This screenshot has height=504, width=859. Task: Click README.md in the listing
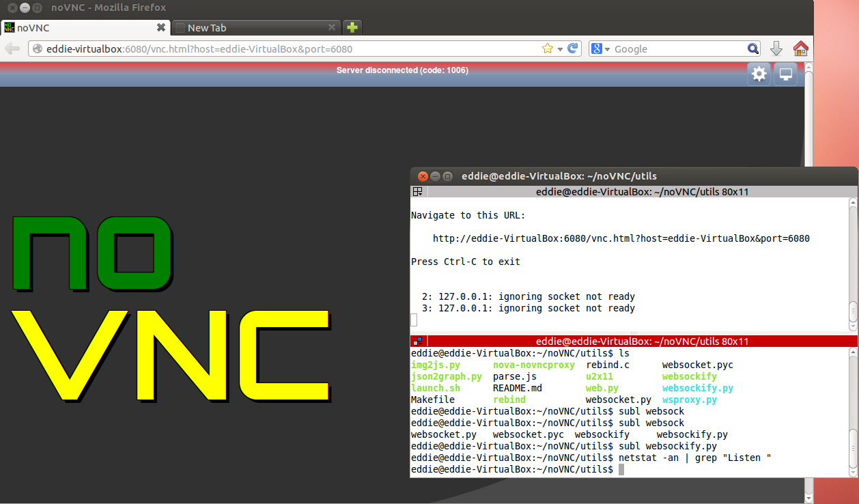click(x=518, y=388)
